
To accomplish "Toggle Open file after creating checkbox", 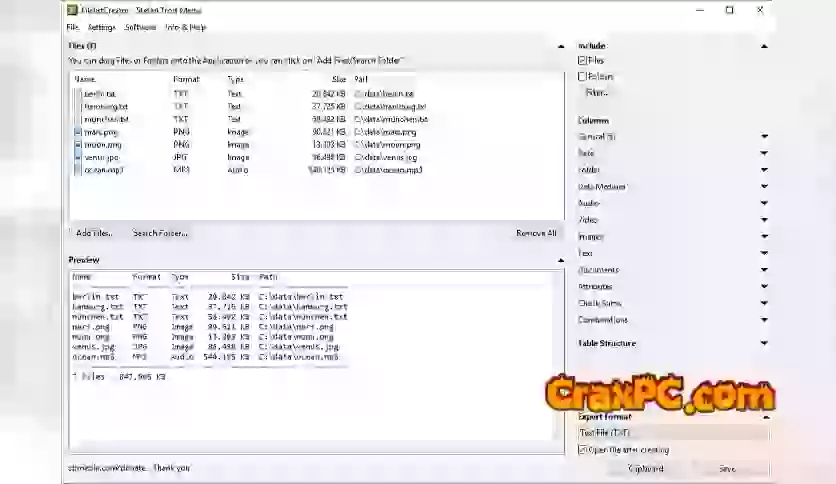I will pyautogui.click(x=583, y=450).
